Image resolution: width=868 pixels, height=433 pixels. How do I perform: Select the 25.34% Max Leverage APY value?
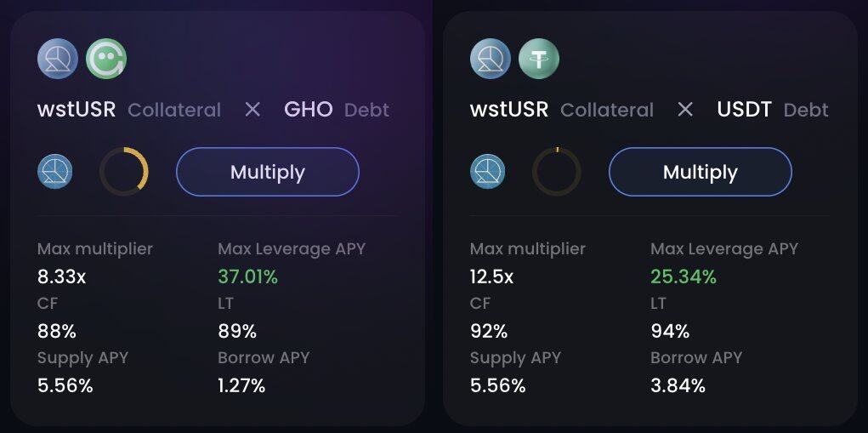pos(684,276)
